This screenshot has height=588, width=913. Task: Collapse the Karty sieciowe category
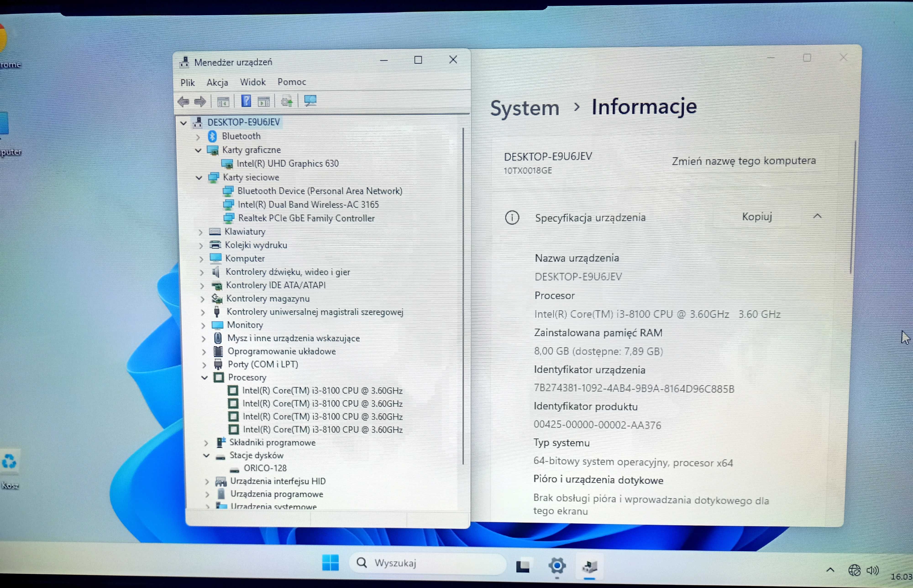199,178
